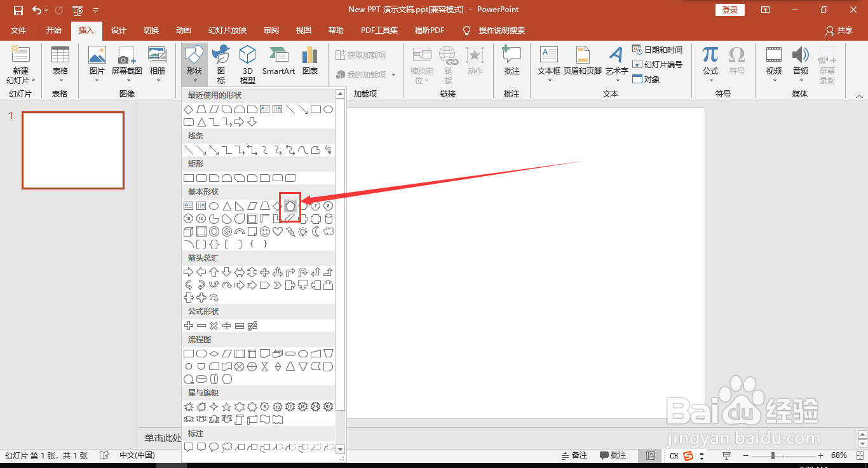Open the 形状 shapes dropdown
The image size is (868, 468).
click(x=194, y=64)
